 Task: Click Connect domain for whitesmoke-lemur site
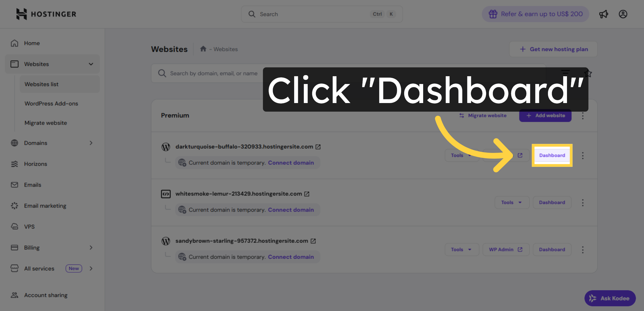[x=291, y=210]
